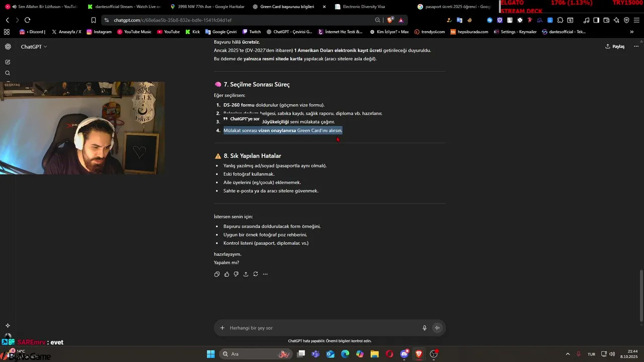Open Outlook from taskbar
Image resolution: width=644 pixels, height=362 pixels.
[x=331, y=354]
